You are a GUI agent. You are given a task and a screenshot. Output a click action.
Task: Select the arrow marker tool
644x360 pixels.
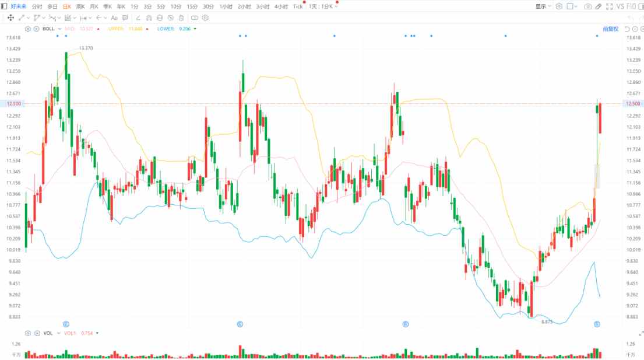tap(98, 18)
